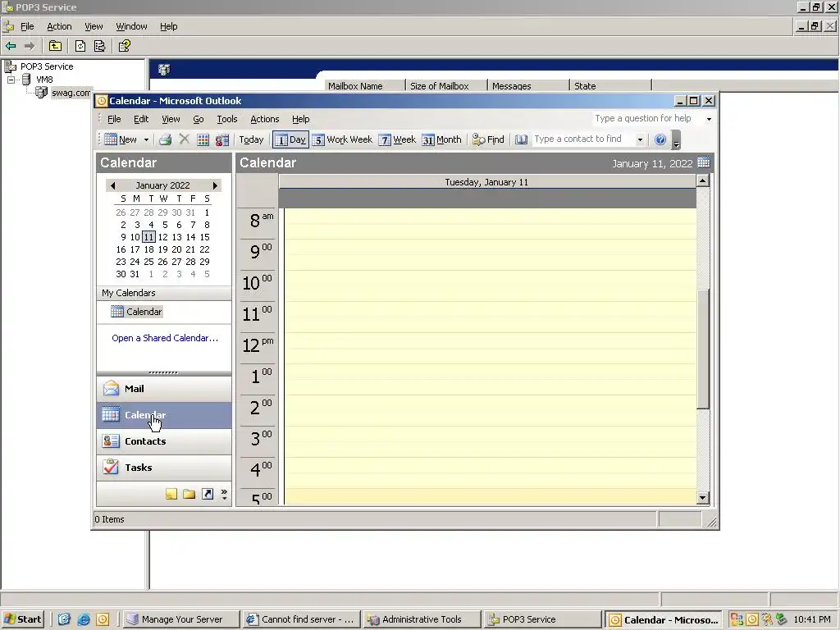This screenshot has width=840, height=630.
Task: Click the Show Desktop quick launch icon
Action: pos(64,619)
